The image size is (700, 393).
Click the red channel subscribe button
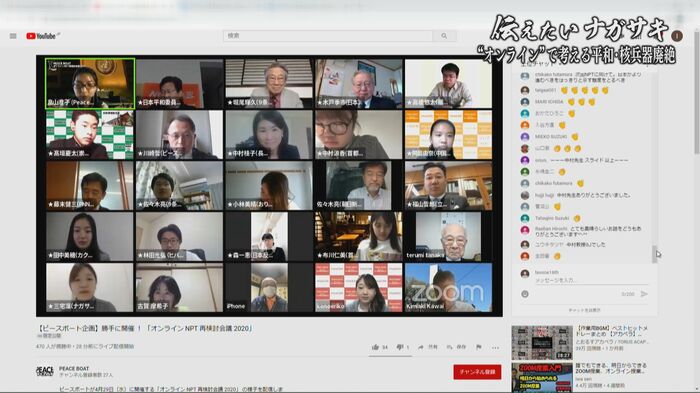(477, 372)
